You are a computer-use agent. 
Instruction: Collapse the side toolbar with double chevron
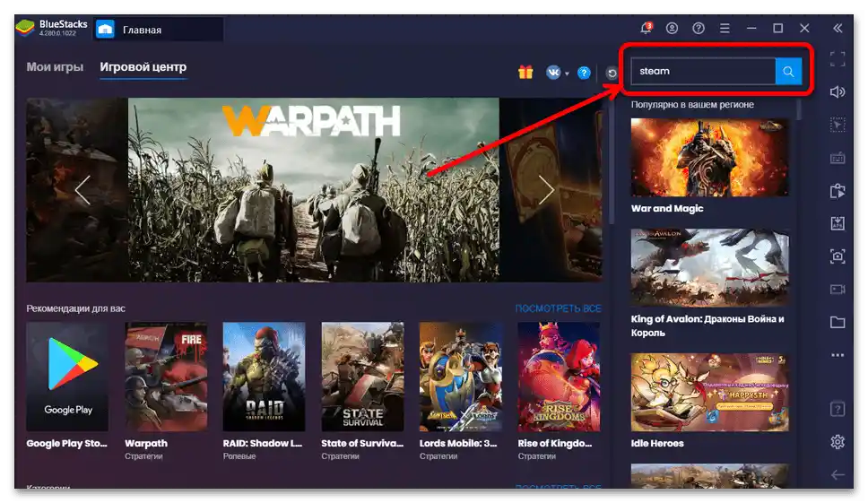pyautogui.click(x=838, y=28)
